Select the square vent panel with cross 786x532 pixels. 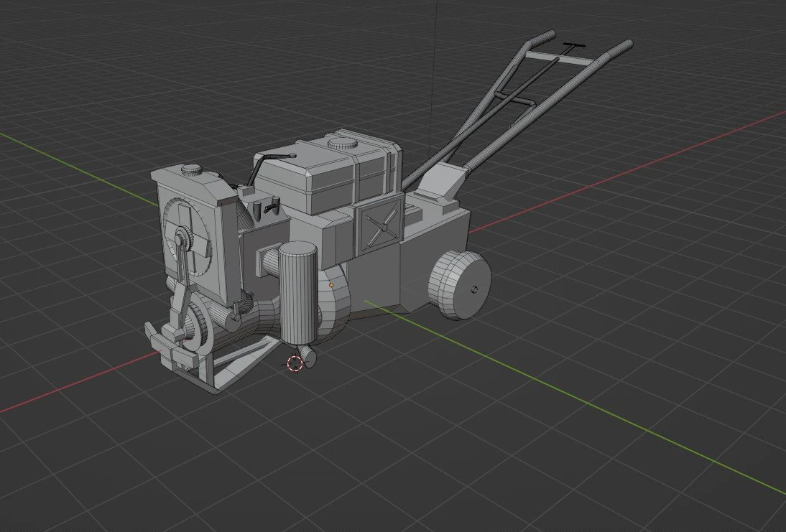click(378, 225)
